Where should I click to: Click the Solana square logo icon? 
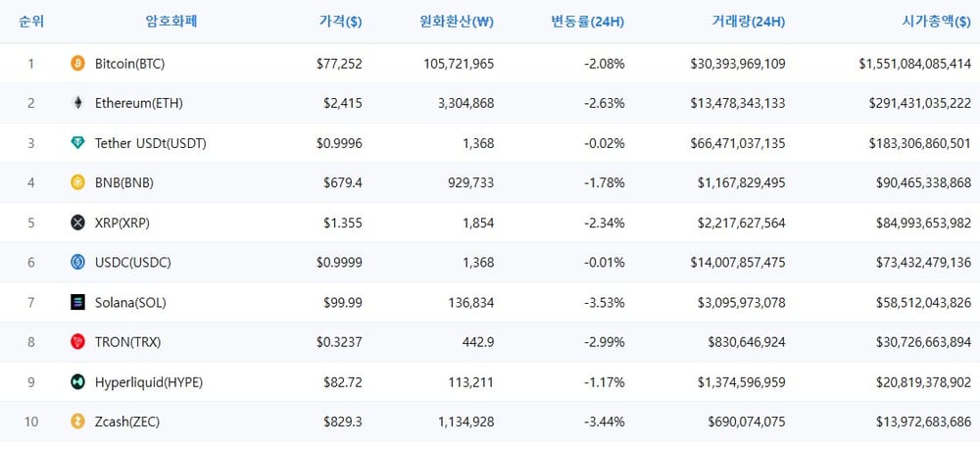77,303
